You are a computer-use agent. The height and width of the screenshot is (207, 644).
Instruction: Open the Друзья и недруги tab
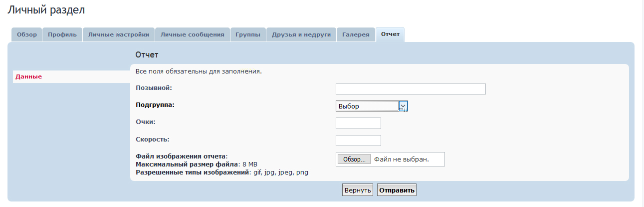click(x=301, y=35)
